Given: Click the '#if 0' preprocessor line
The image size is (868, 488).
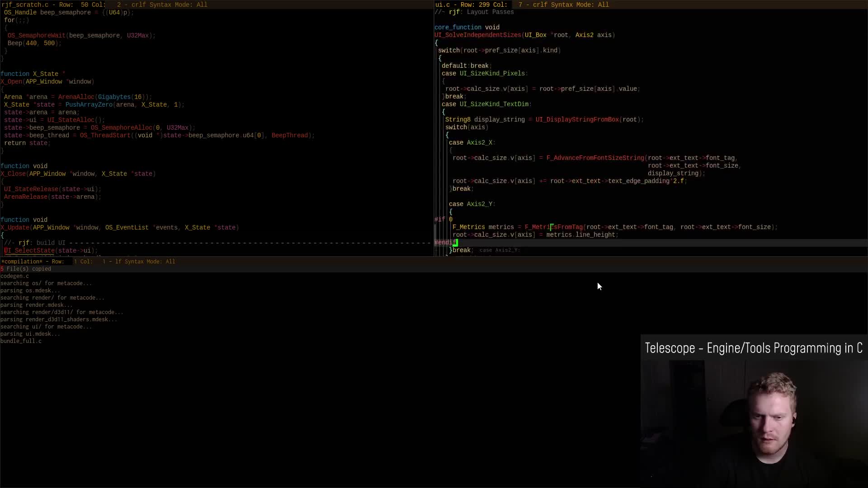Looking at the screenshot, I should (x=443, y=219).
